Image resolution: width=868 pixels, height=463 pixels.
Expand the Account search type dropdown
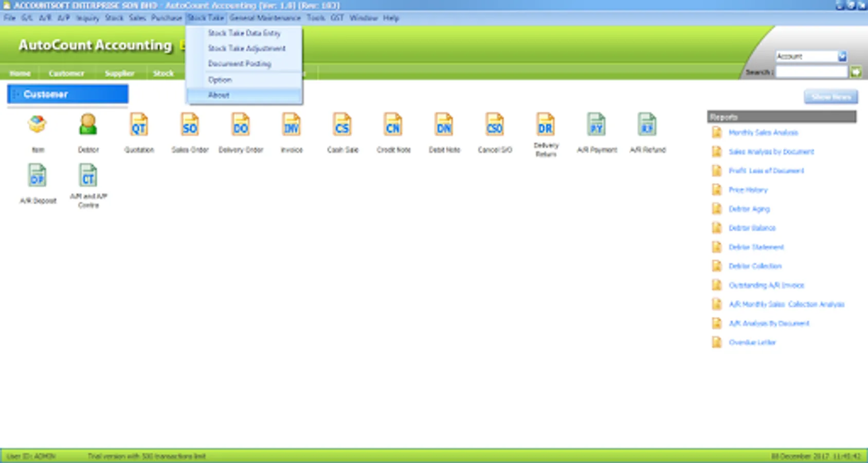[842, 56]
